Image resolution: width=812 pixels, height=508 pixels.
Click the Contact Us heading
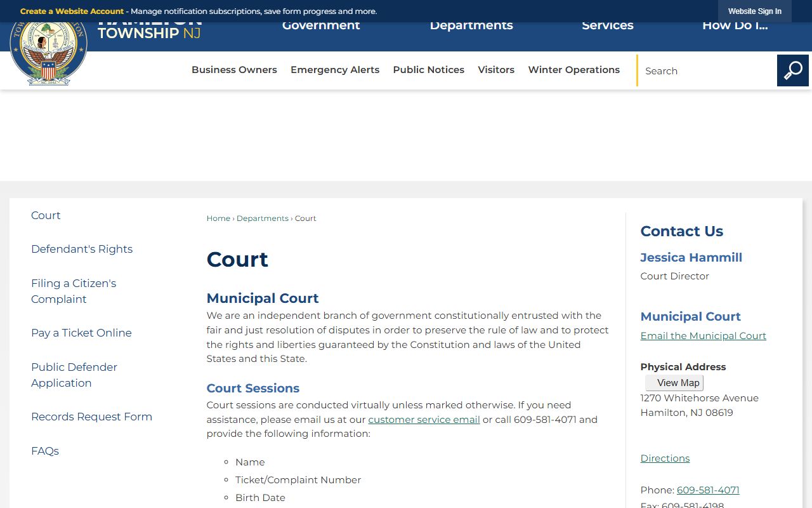[x=681, y=231]
